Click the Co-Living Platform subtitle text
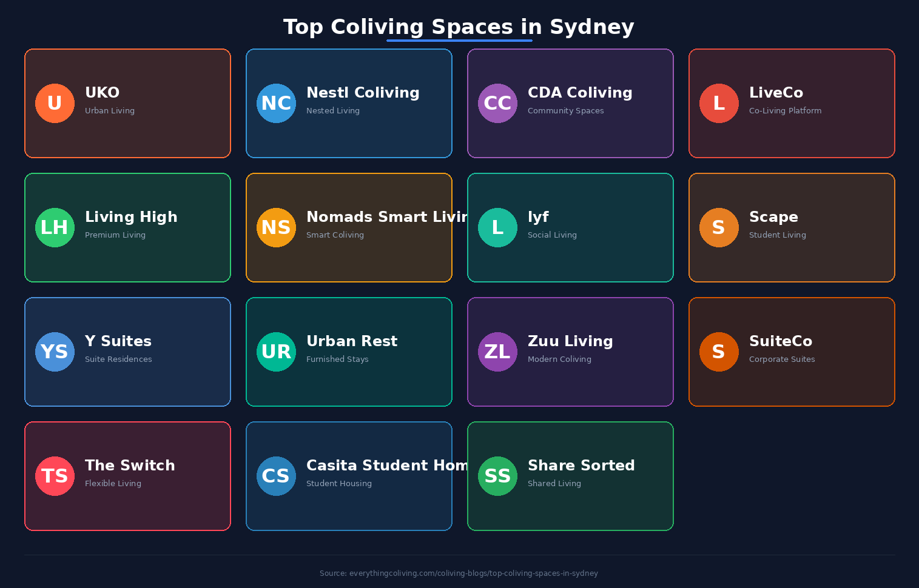 tap(785, 111)
